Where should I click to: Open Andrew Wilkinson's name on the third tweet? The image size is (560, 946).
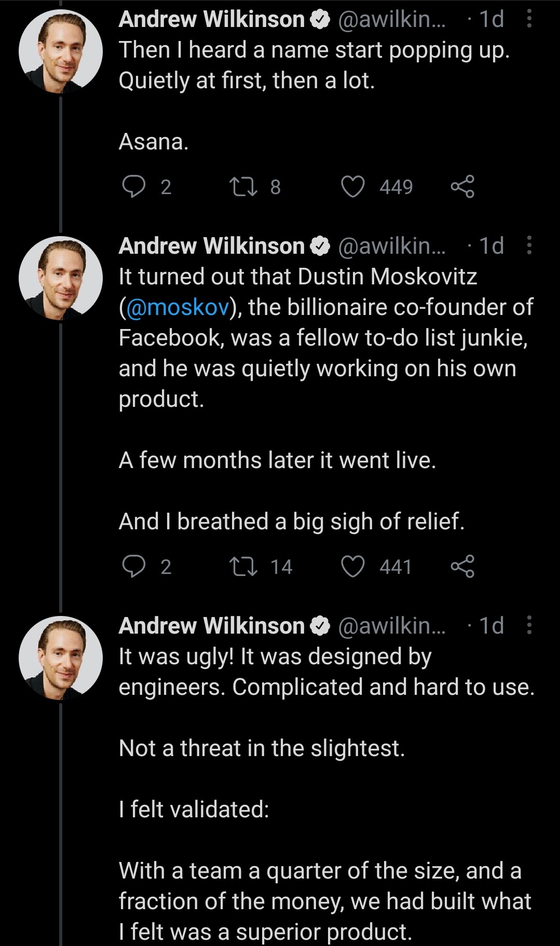212,626
